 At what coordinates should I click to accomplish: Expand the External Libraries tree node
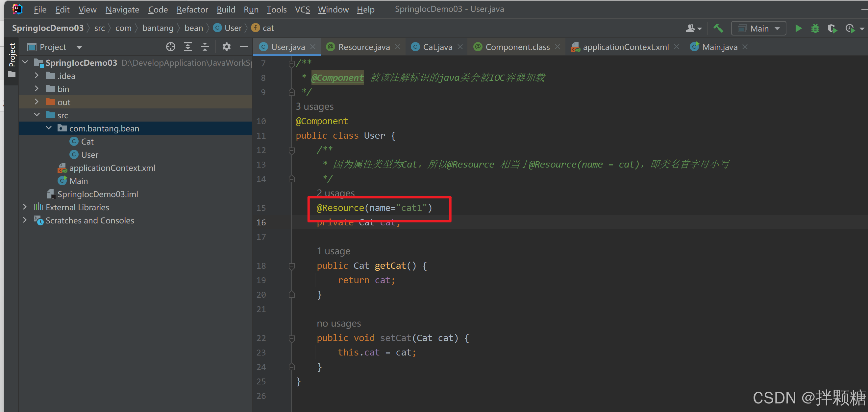point(25,207)
